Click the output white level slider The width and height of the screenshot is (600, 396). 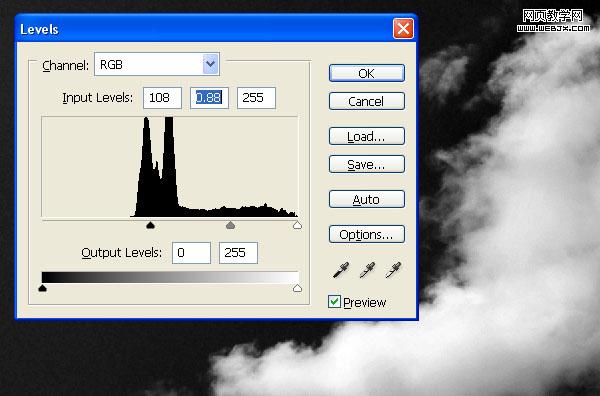[x=297, y=288]
